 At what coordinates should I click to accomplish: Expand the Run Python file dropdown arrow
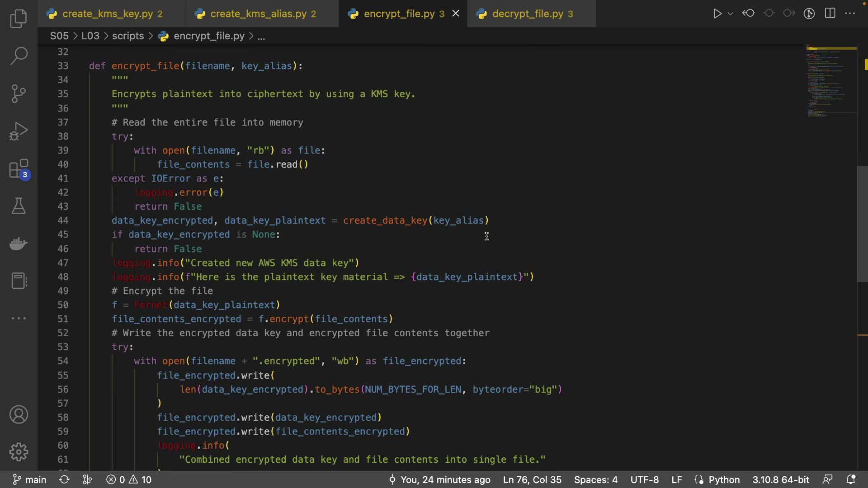[x=730, y=14]
